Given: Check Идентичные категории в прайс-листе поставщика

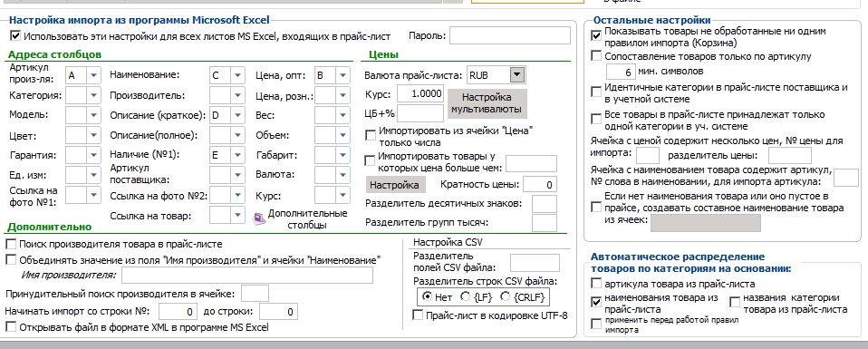Looking at the screenshot, I should click(x=596, y=92).
